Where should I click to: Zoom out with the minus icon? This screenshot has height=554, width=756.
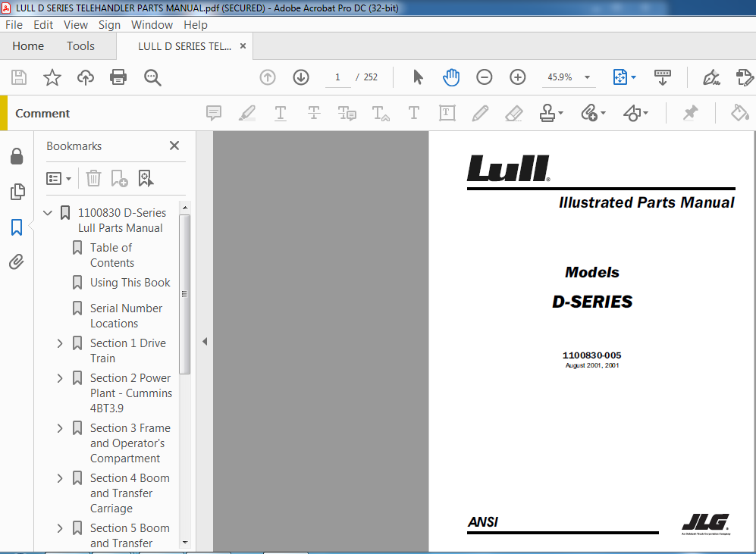click(x=484, y=77)
